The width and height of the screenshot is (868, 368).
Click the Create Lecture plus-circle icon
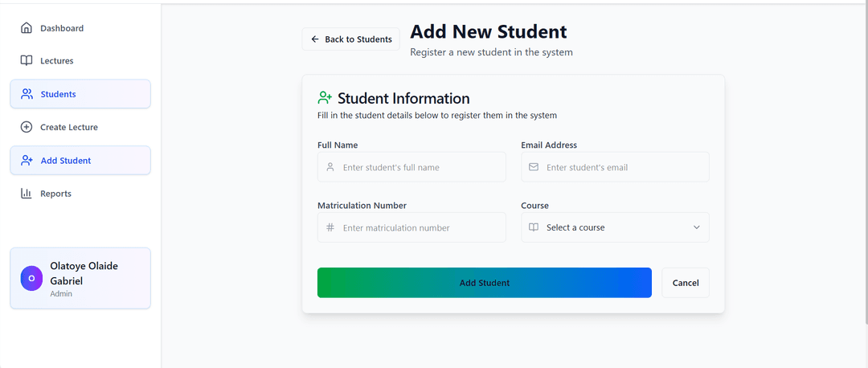click(27, 127)
